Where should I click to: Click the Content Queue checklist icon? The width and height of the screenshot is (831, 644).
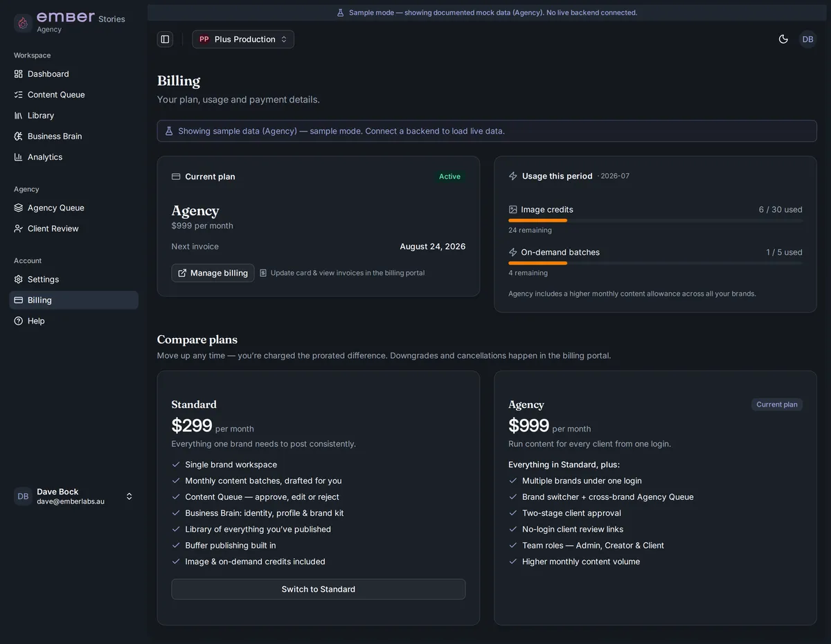pyautogui.click(x=19, y=95)
